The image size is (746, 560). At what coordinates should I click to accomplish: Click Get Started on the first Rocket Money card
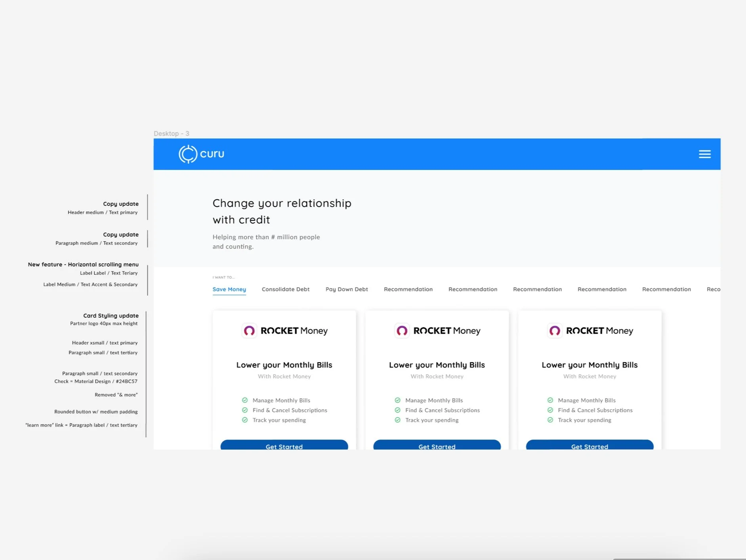[284, 445]
